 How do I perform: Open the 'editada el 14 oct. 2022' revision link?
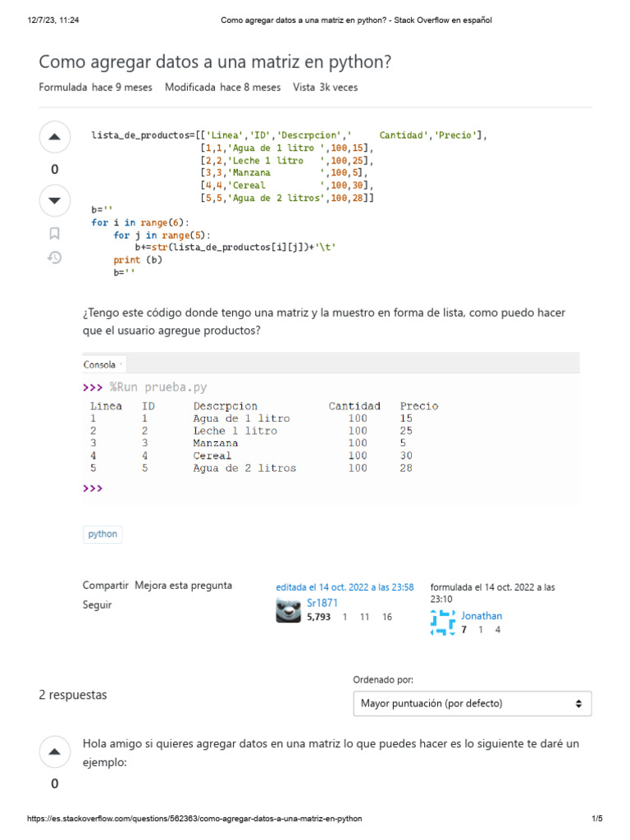click(x=345, y=587)
